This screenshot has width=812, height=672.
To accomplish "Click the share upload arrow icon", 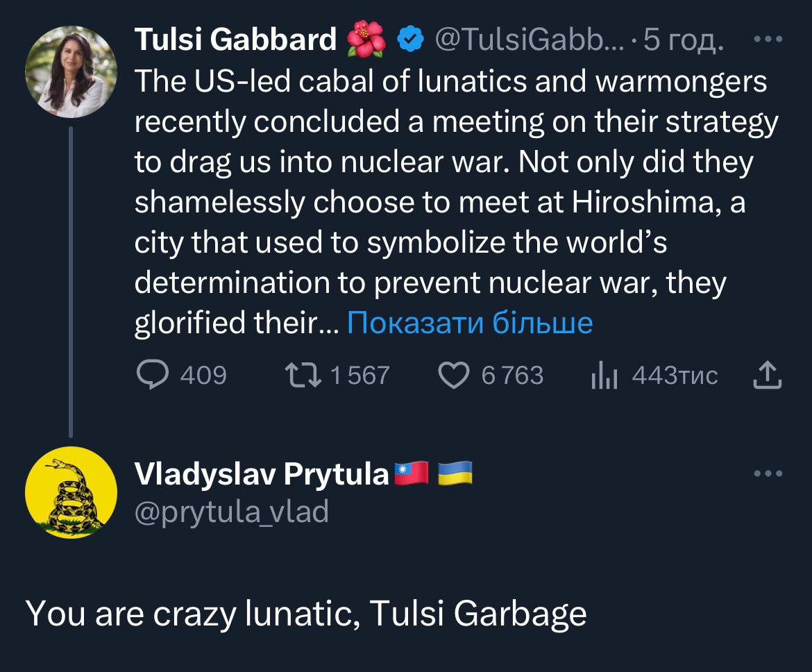I will coord(768,376).
